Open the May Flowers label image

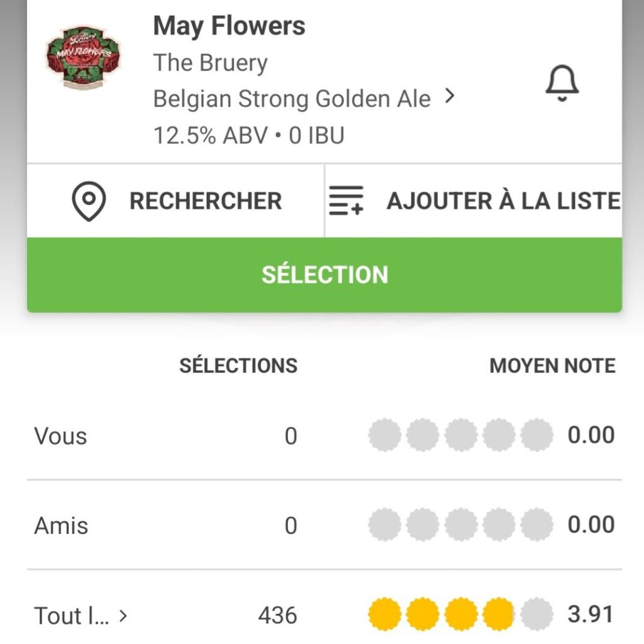coord(84,57)
